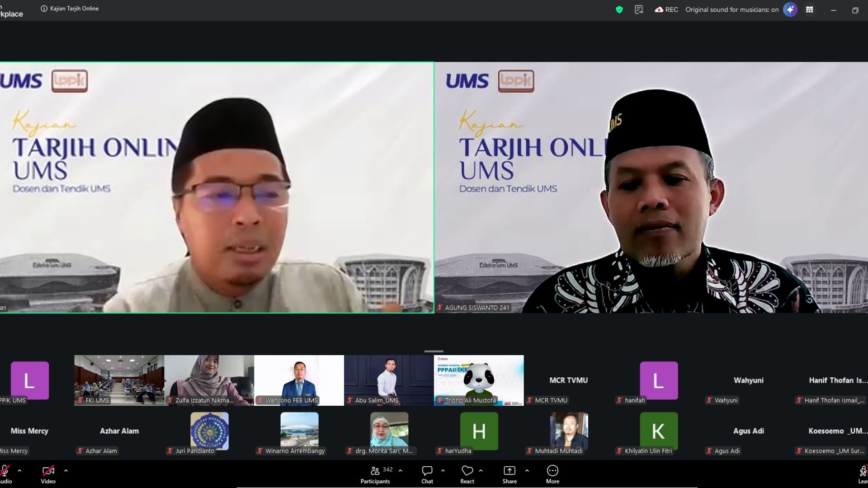Click the gallery strip resize handle
868x488 pixels.
click(x=434, y=351)
